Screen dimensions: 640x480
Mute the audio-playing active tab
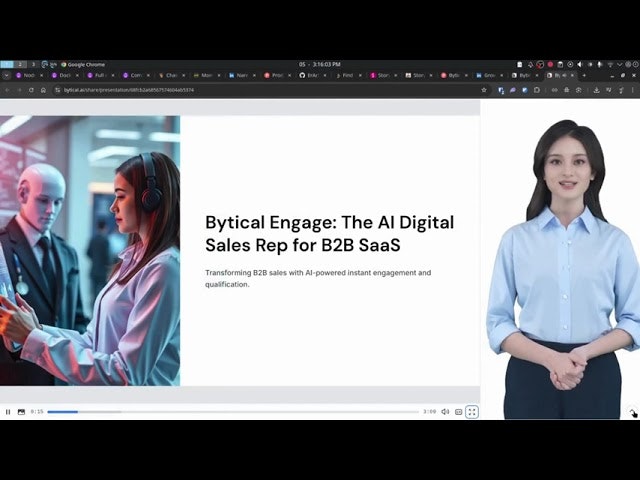pyautogui.click(x=564, y=76)
